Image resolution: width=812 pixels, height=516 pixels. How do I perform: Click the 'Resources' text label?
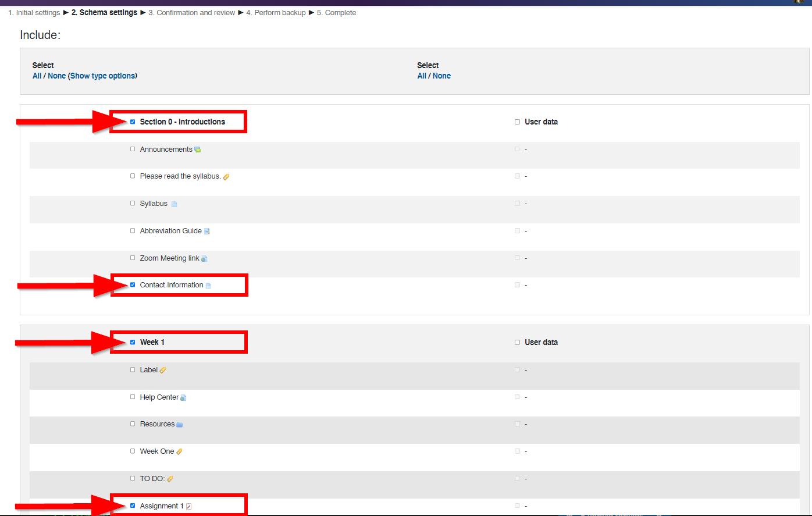pyautogui.click(x=158, y=424)
